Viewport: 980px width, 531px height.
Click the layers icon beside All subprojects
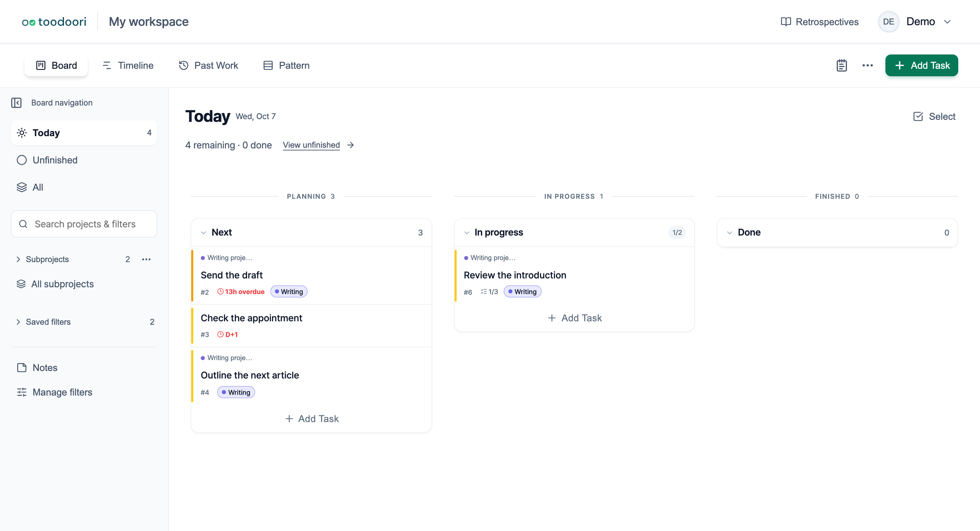tap(21, 284)
